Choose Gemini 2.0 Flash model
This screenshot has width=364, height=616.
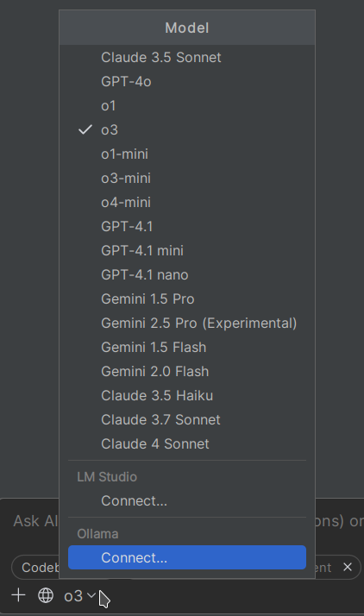(x=187, y=371)
